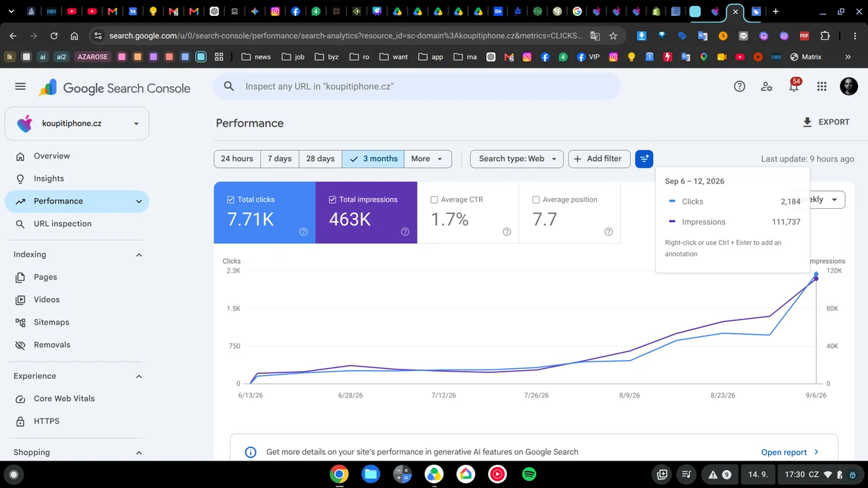Select the 7 days date range
This screenshot has height=488, width=868.
[279, 159]
